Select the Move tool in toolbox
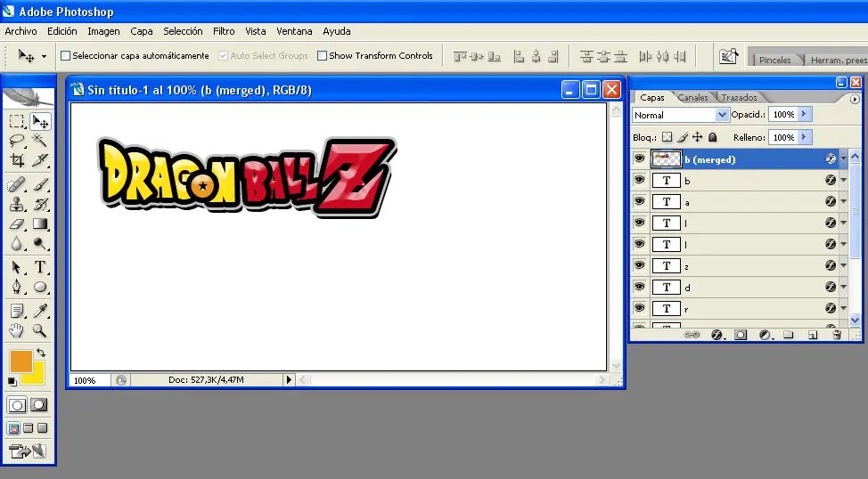Screen dimensions: 868x479 coord(40,120)
